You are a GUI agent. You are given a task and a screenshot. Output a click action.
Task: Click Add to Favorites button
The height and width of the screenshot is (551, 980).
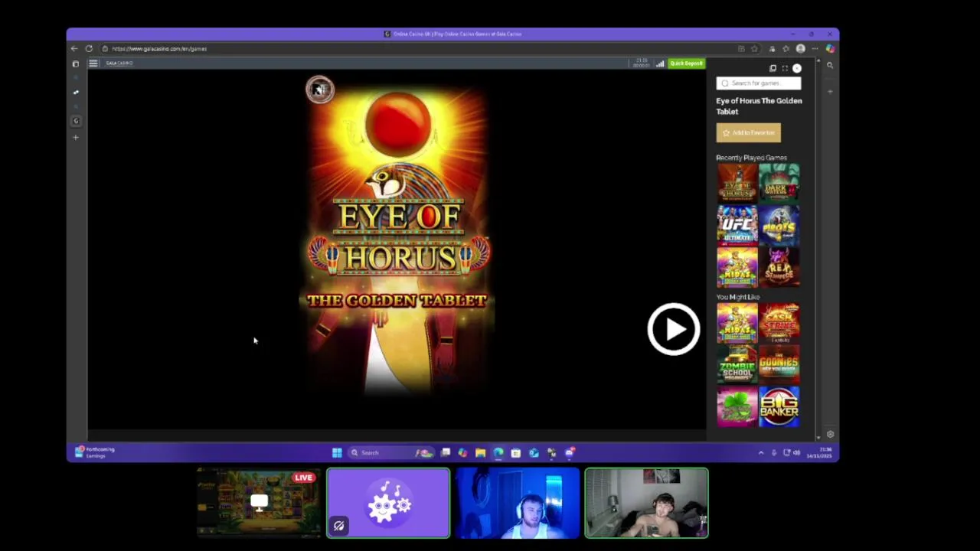pos(748,132)
